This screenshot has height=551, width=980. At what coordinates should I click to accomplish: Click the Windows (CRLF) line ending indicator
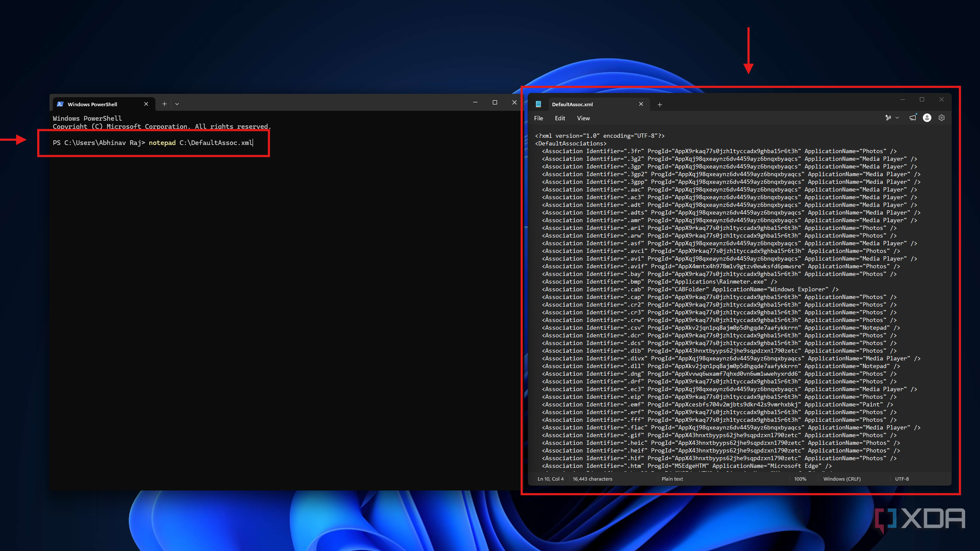842,479
